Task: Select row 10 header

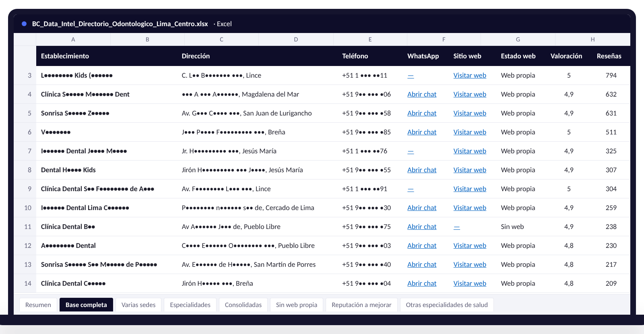Action: pyautogui.click(x=25, y=208)
